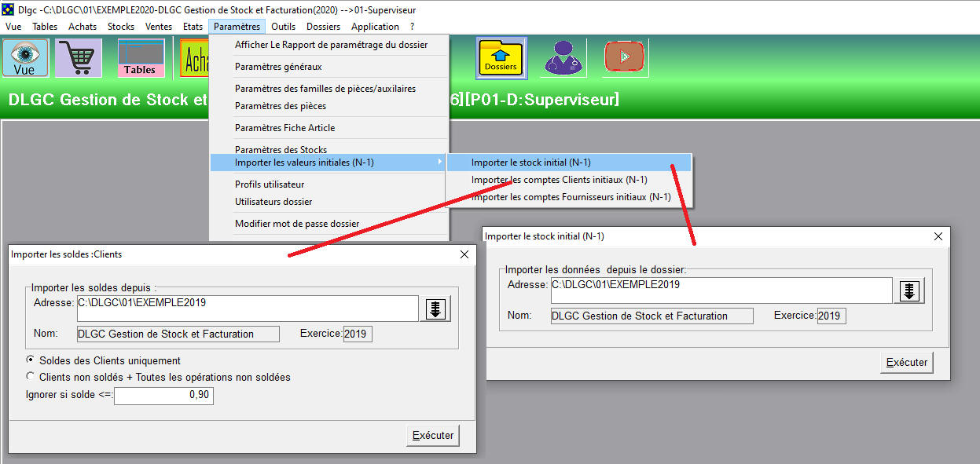Click Exécuter in Importer le stock initial dialog
Screen dimensions: 980x464
click(x=906, y=362)
